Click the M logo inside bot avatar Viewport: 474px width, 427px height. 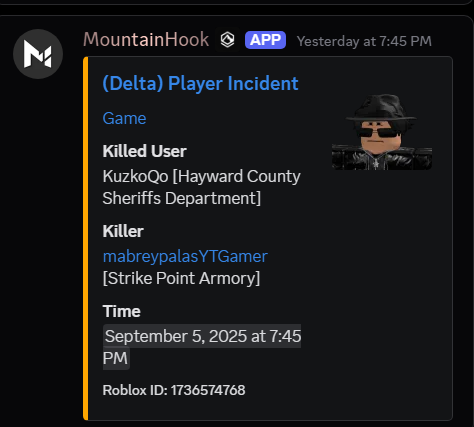[38, 56]
